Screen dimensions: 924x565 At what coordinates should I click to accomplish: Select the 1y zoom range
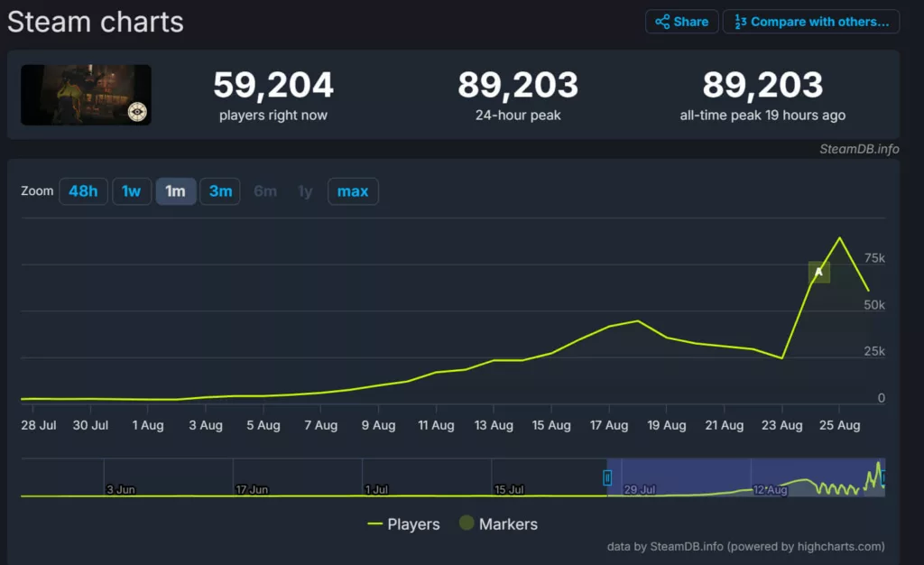point(305,191)
